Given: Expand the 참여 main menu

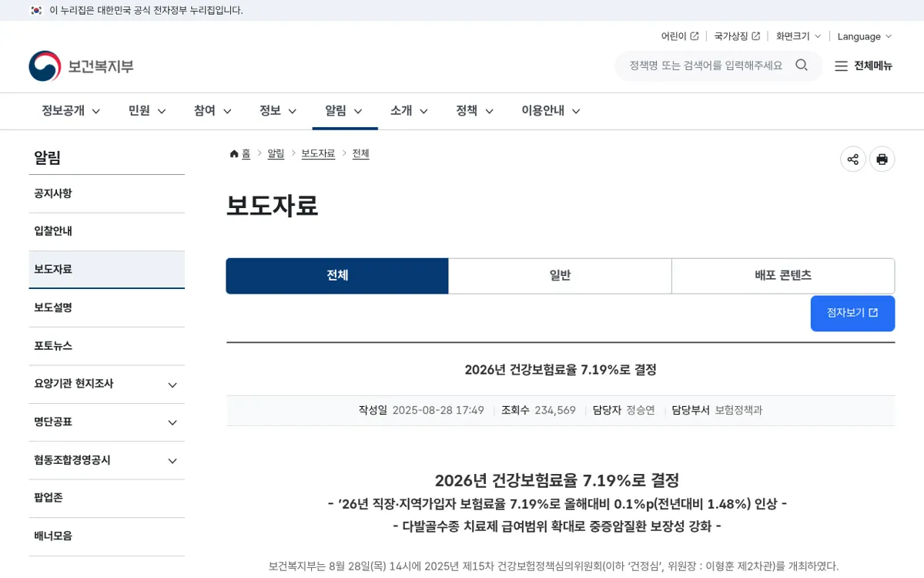Looking at the screenshot, I should (x=213, y=111).
